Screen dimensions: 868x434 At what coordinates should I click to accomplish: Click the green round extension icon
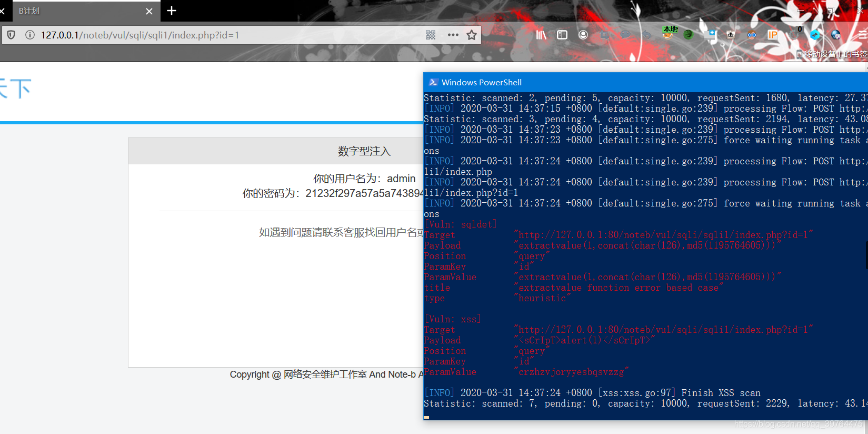point(689,35)
